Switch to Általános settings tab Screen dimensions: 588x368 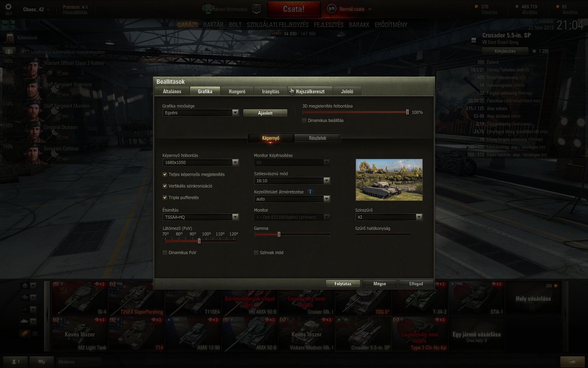tap(172, 91)
